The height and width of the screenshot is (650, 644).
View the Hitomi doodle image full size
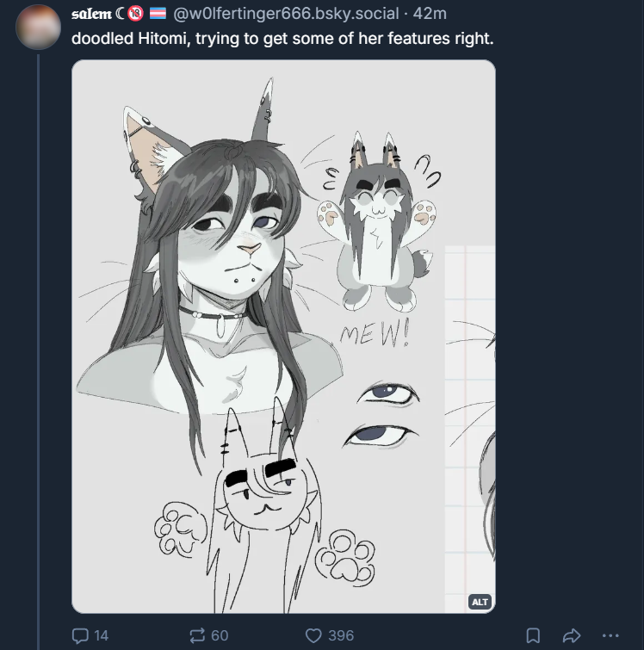258,337
